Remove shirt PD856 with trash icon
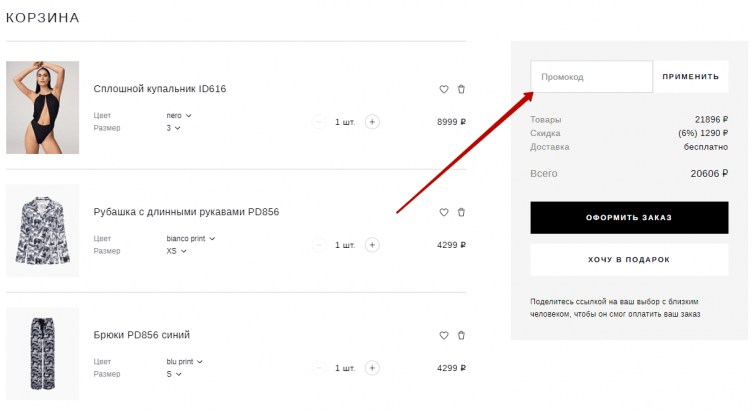 click(461, 212)
